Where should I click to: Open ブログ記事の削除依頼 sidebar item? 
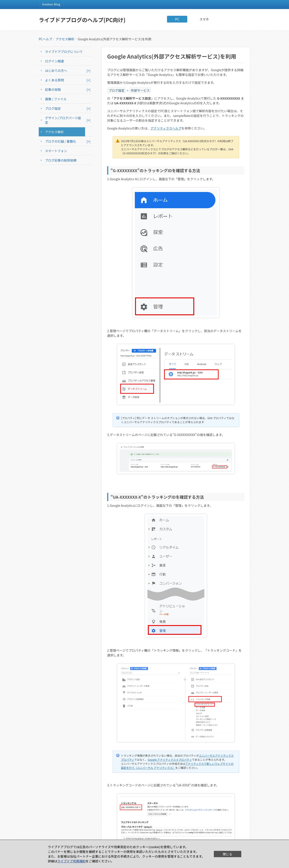click(x=61, y=160)
